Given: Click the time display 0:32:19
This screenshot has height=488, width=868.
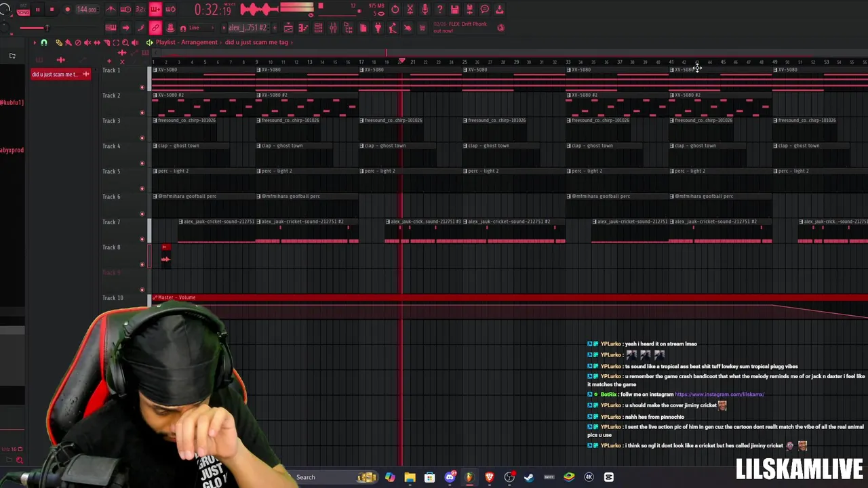Looking at the screenshot, I should point(212,9).
